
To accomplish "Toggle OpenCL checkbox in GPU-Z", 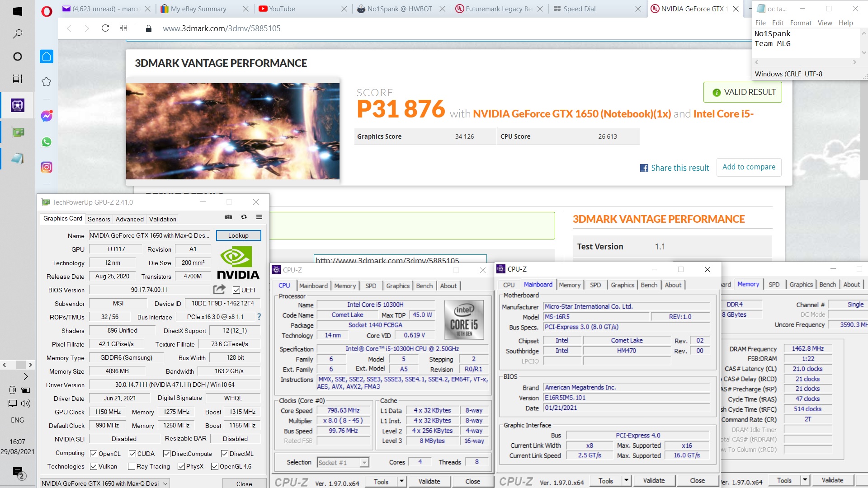I will pos(94,454).
